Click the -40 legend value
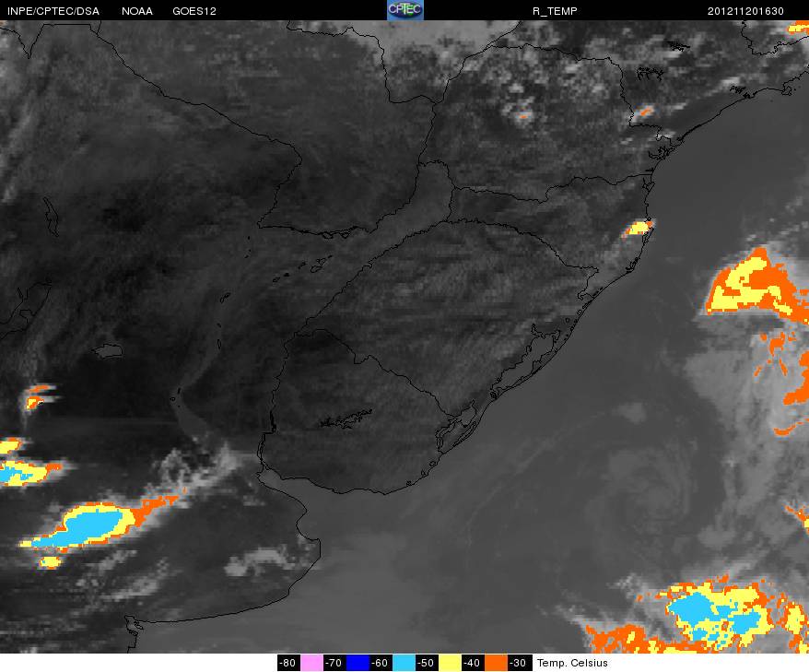This screenshot has height=672, width=809. pos(473,663)
